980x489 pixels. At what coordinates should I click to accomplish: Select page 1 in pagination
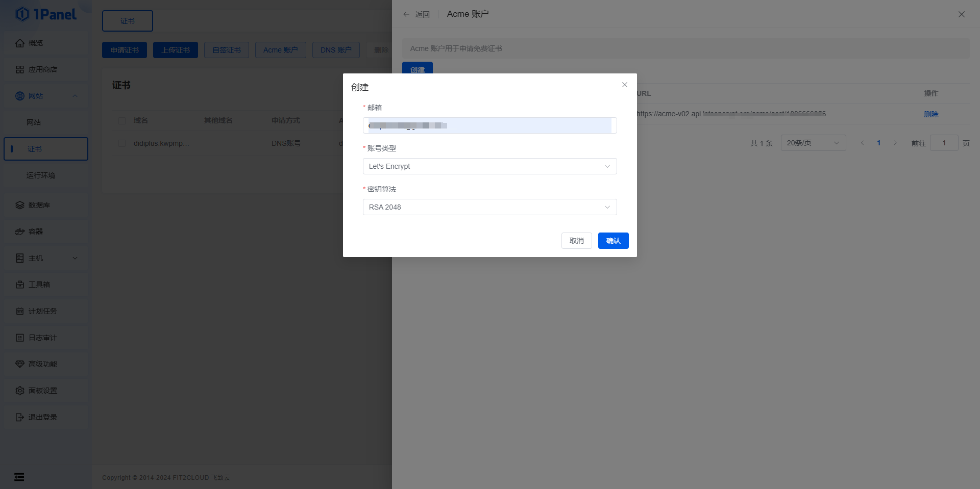(879, 143)
